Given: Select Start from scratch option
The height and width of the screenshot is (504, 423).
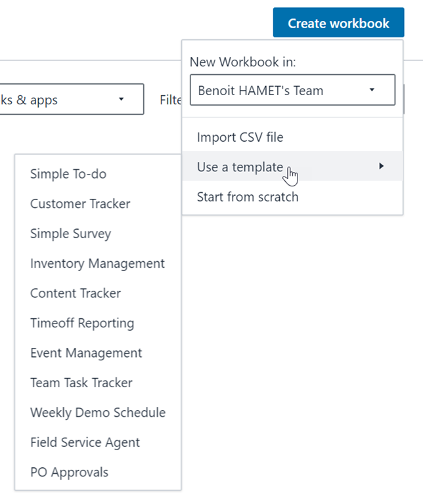Looking at the screenshot, I should [x=248, y=197].
